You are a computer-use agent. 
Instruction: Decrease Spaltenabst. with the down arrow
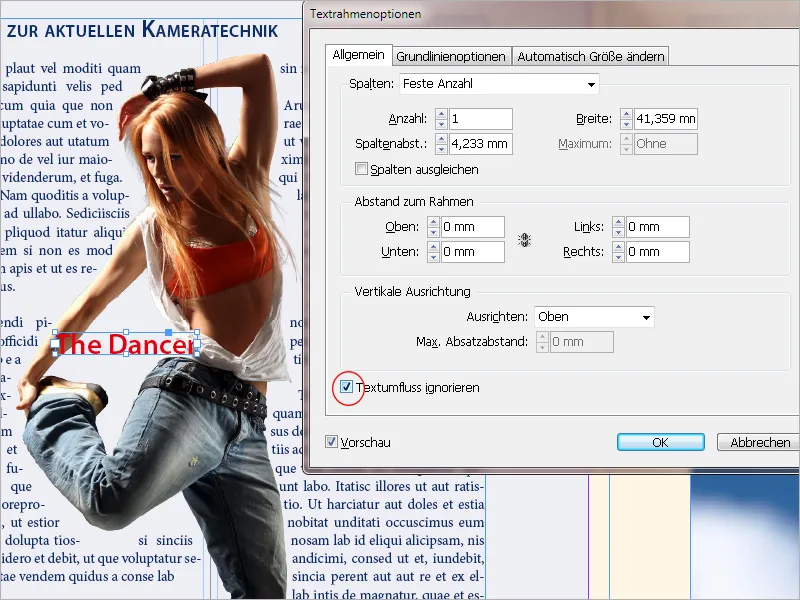(442, 149)
